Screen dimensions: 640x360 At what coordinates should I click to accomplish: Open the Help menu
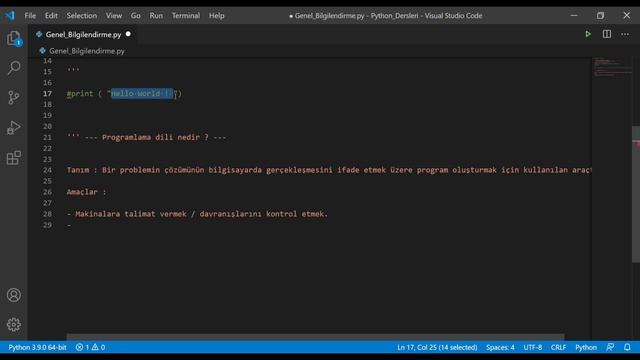coord(217,16)
